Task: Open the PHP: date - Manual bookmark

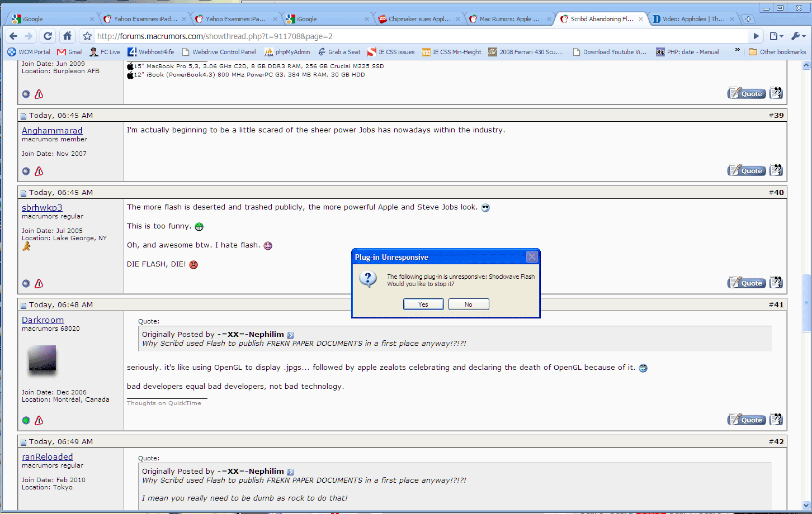Action: click(x=687, y=52)
